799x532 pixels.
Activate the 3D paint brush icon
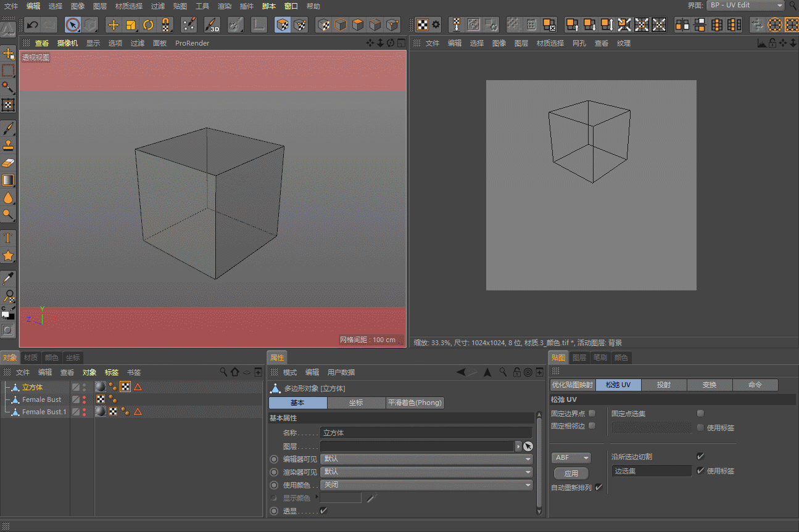(212, 25)
